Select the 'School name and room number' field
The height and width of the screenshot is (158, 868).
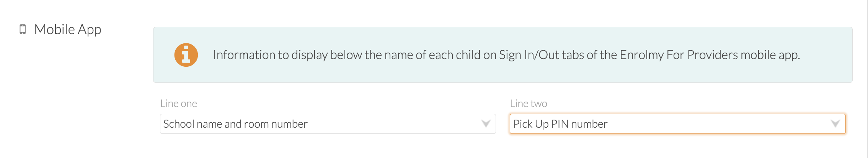pyautogui.click(x=328, y=124)
